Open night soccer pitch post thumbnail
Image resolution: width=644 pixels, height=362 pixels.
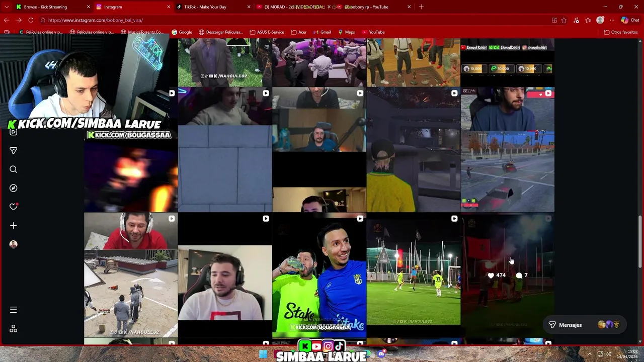point(413,276)
